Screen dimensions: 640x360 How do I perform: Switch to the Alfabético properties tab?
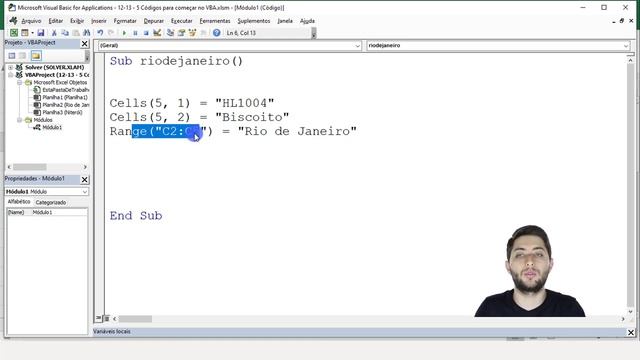(x=19, y=202)
